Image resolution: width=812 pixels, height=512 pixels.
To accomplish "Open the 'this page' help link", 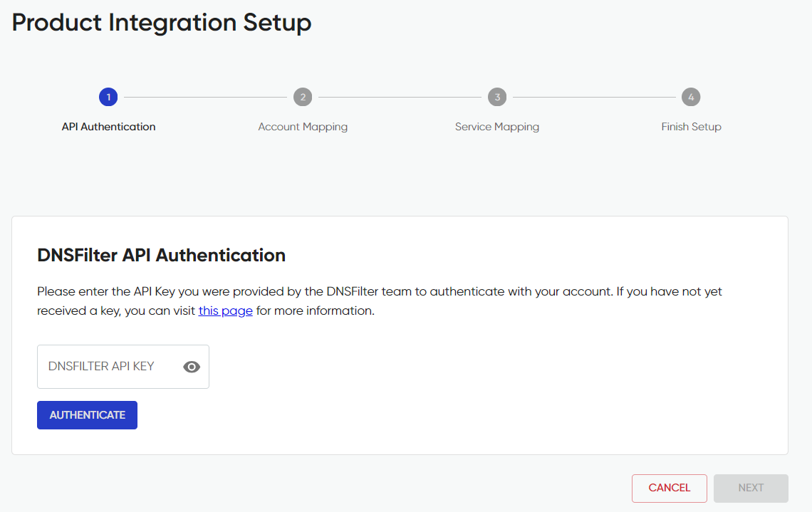I will tap(225, 310).
